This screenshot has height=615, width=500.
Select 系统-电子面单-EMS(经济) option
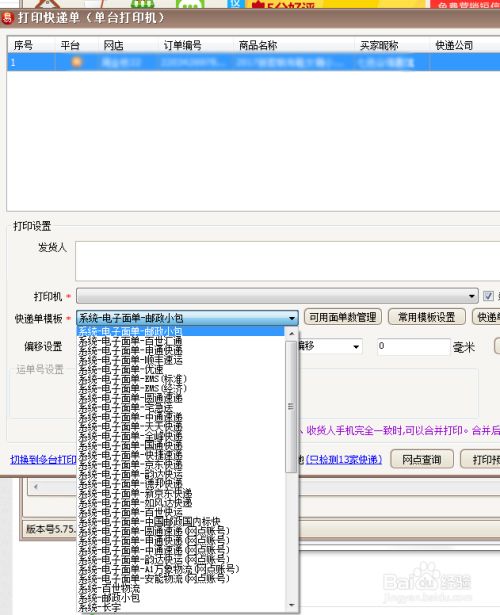180,389
